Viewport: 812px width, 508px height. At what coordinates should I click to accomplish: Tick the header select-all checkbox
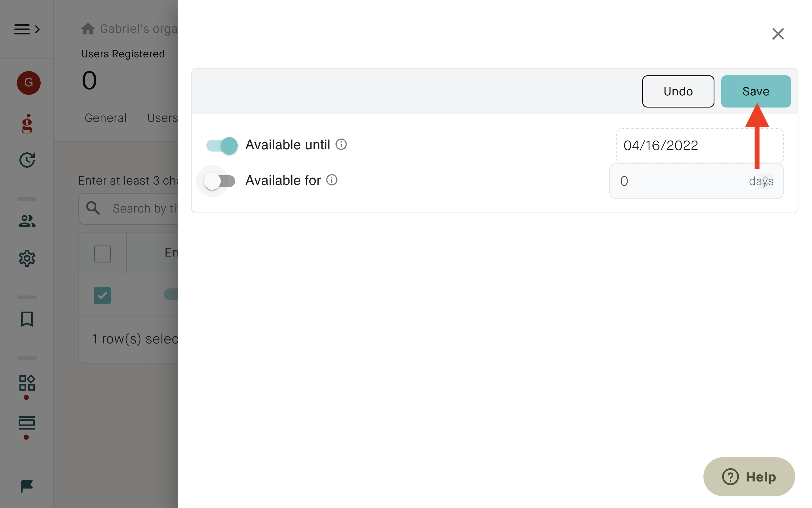point(102,254)
